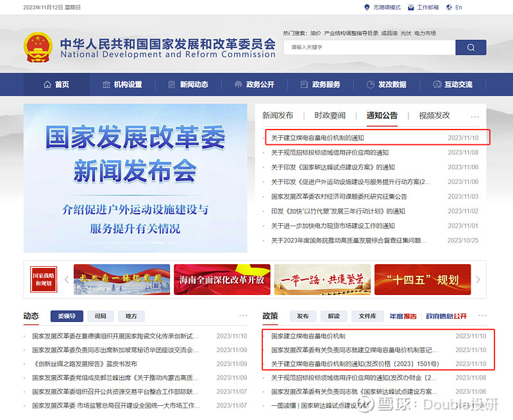Open notice 发改价格〔2023〕1501号
This screenshot has height=420, width=513.
[x=355, y=364]
